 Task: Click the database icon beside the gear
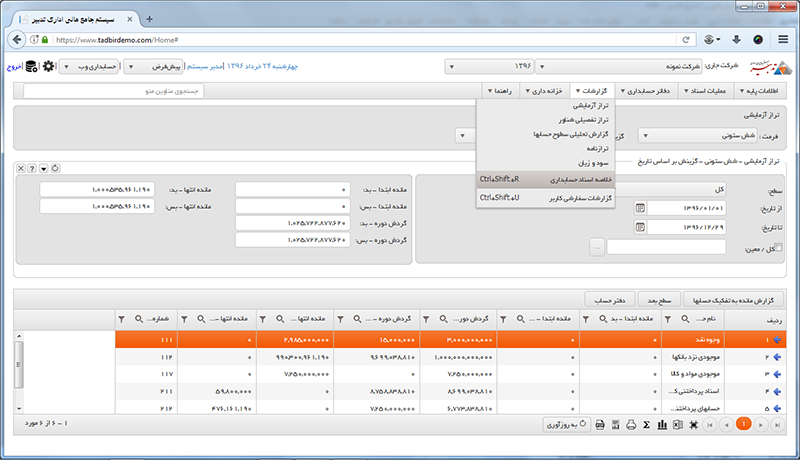point(31,67)
